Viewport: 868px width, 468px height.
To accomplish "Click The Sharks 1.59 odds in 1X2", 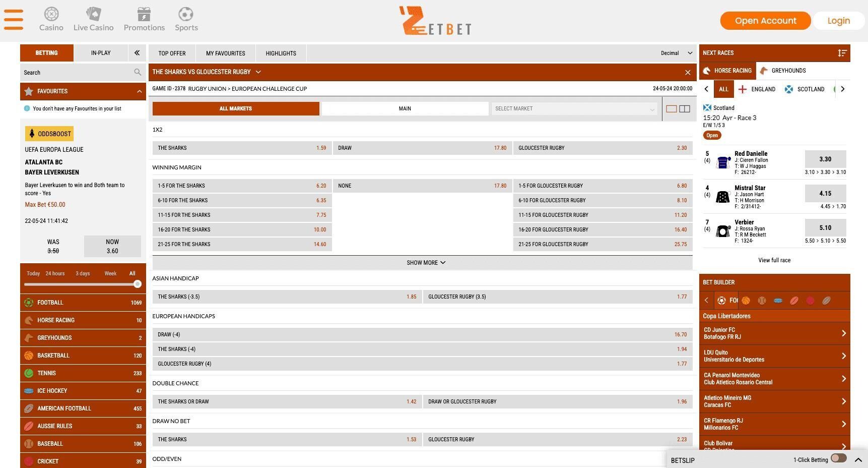I will [x=242, y=148].
